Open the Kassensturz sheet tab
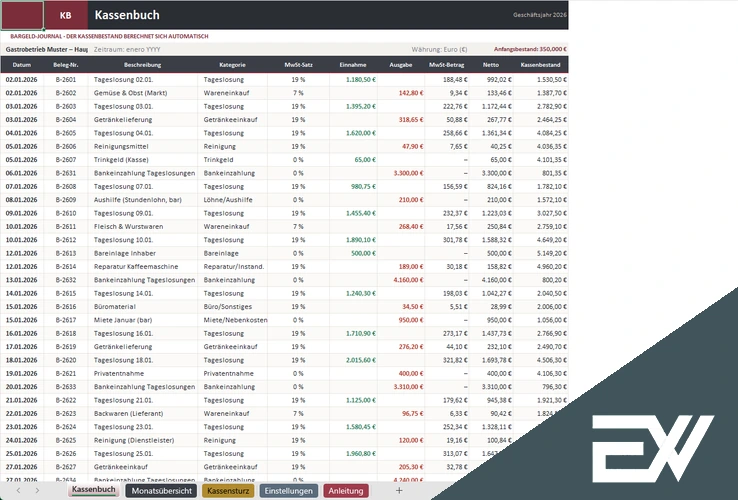 coord(228,491)
